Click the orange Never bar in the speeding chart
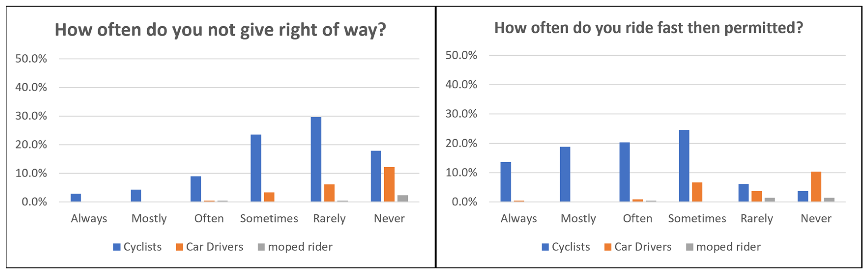Image resolution: width=868 pixels, height=275 pixels. pos(816,187)
